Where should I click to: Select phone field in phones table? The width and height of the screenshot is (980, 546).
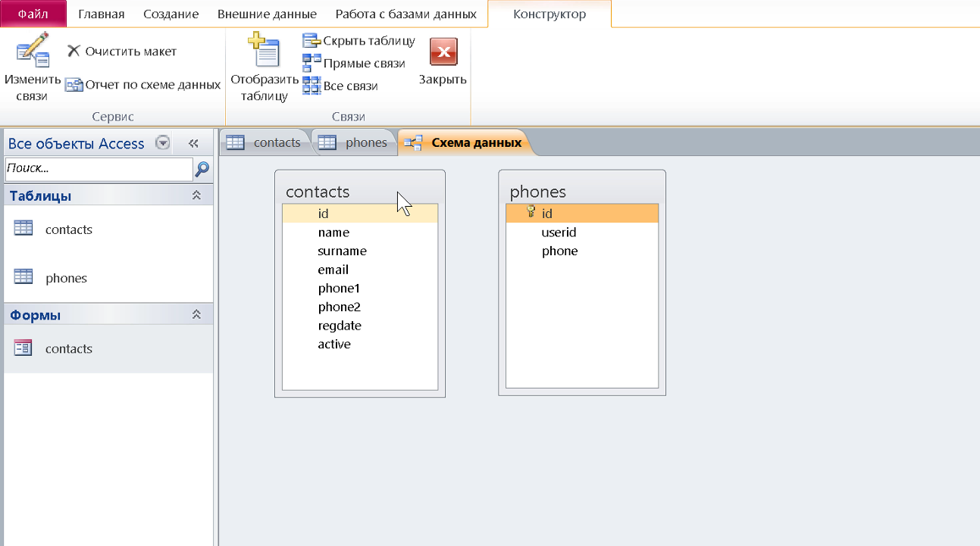coord(582,251)
